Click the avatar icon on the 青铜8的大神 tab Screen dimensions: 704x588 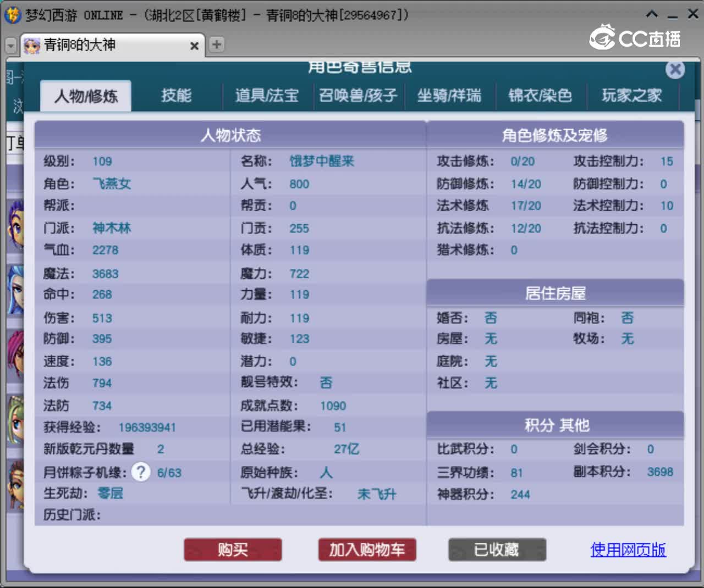pyautogui.click(x=32, y=46)
